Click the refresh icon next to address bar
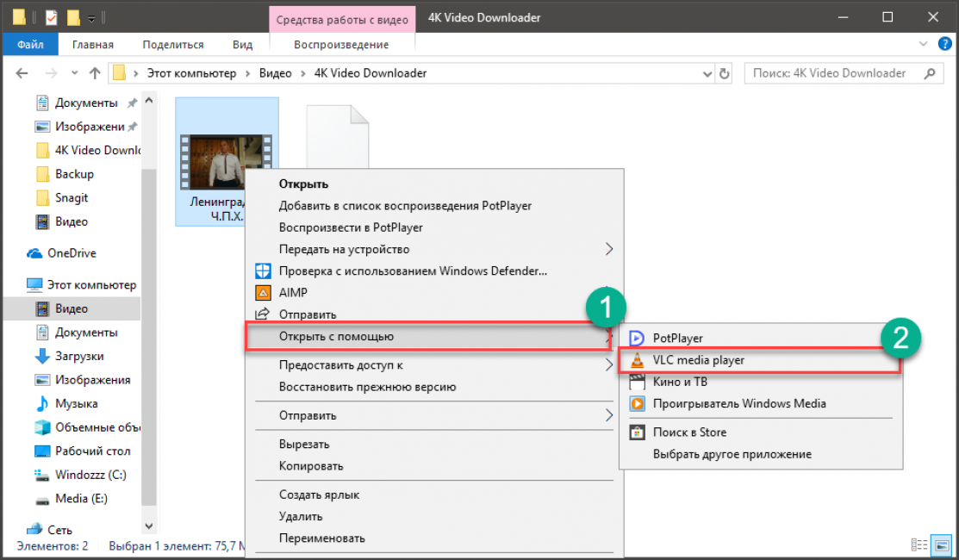 [x=724, y=73]
